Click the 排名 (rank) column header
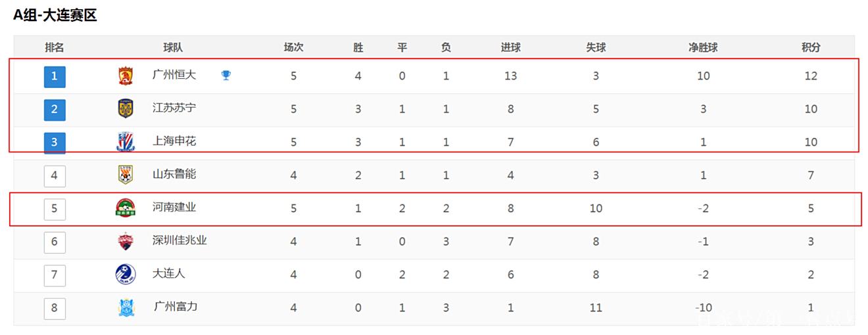The width and height of the screenshot is (868, 335). [x=55, y=47]
